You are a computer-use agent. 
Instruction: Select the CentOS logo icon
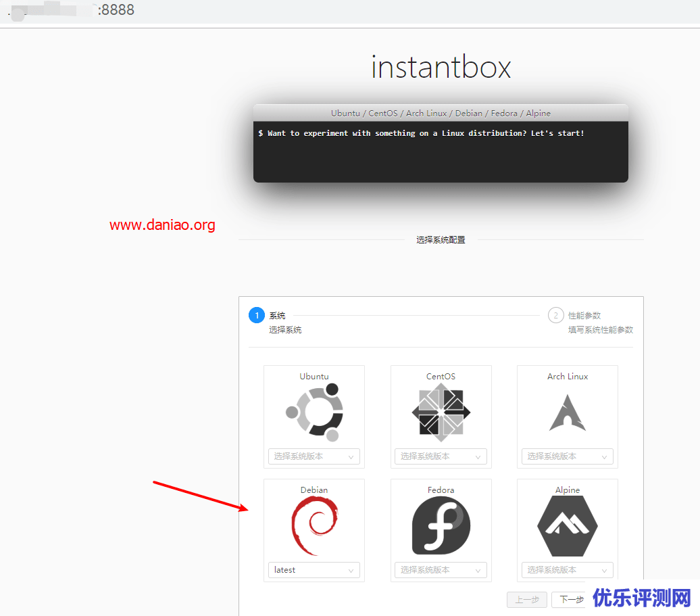coord(441,412)
